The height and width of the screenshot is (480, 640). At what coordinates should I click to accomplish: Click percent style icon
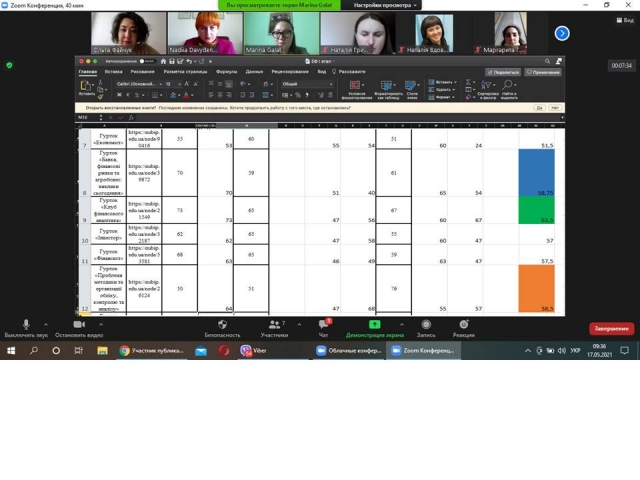pyautogui.click(x=298, y=95)
